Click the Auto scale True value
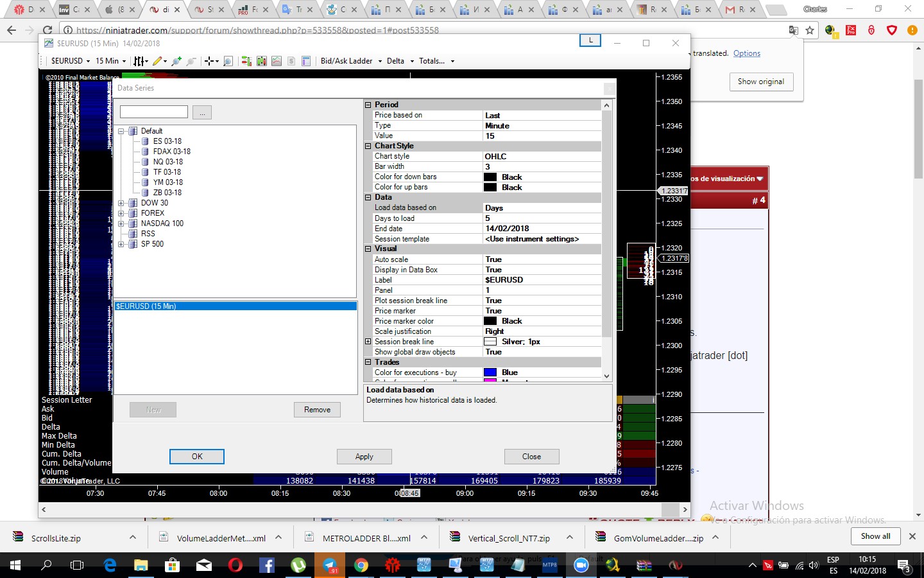The width and height of the screenshot is (924, 578). (x=542, y=259)
